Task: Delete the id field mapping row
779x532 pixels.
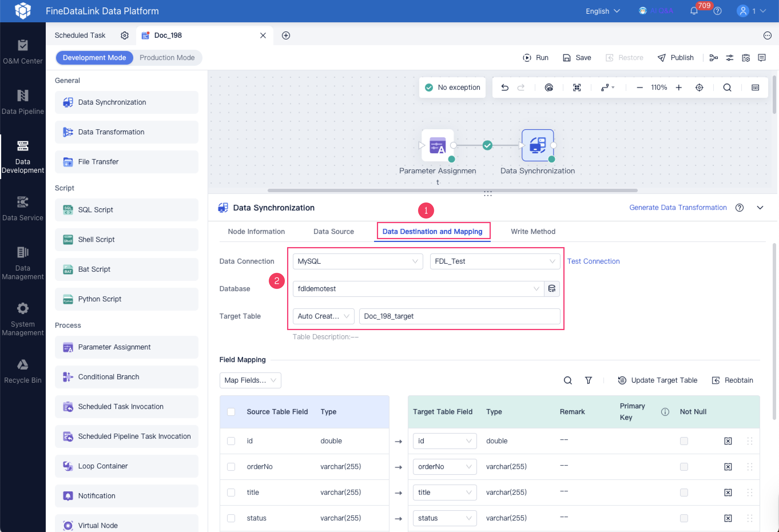Action: (x=728, y=441)
